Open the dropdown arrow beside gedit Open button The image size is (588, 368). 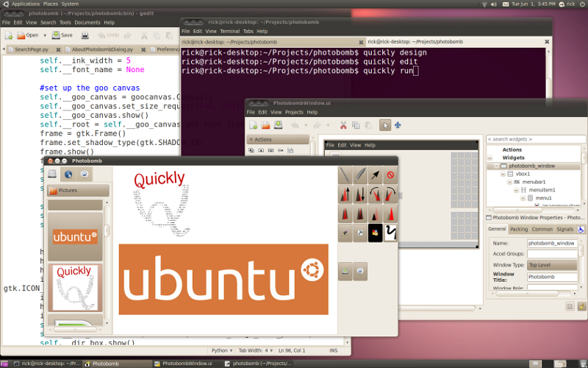click(45, 35)
